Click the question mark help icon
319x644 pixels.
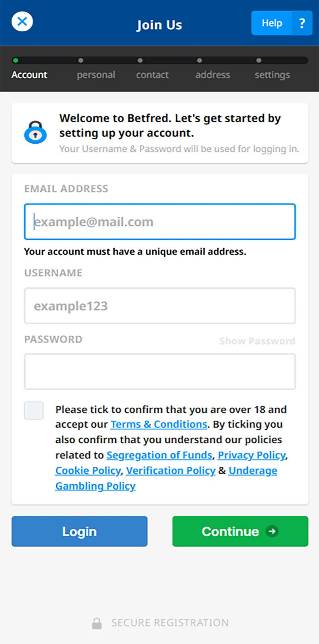click(x=302, y=23)
